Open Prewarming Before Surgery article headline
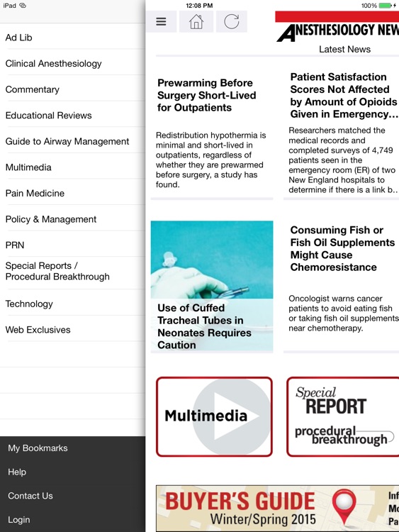Image resolution: width=399 pixels, height=532 pixels. coord(206,95)
